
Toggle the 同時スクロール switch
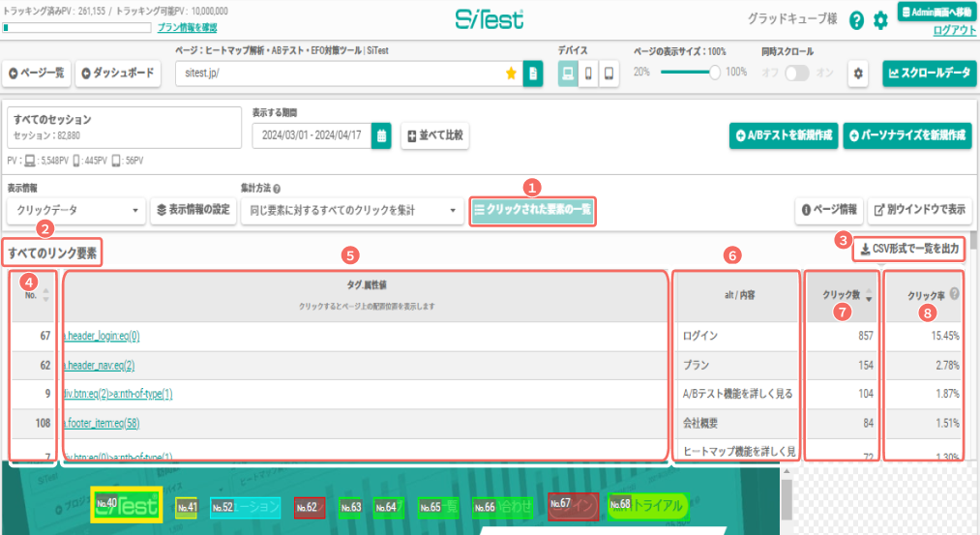797,74
